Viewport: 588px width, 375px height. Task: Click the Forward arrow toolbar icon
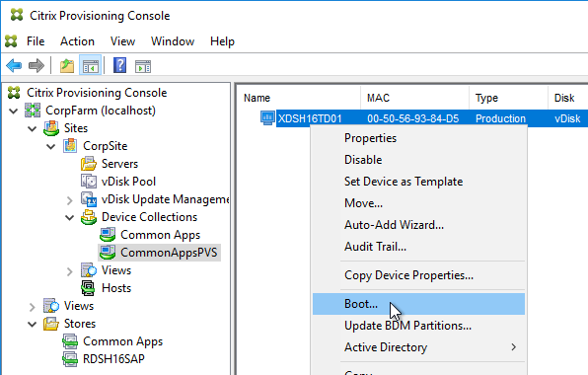(37, 66)
